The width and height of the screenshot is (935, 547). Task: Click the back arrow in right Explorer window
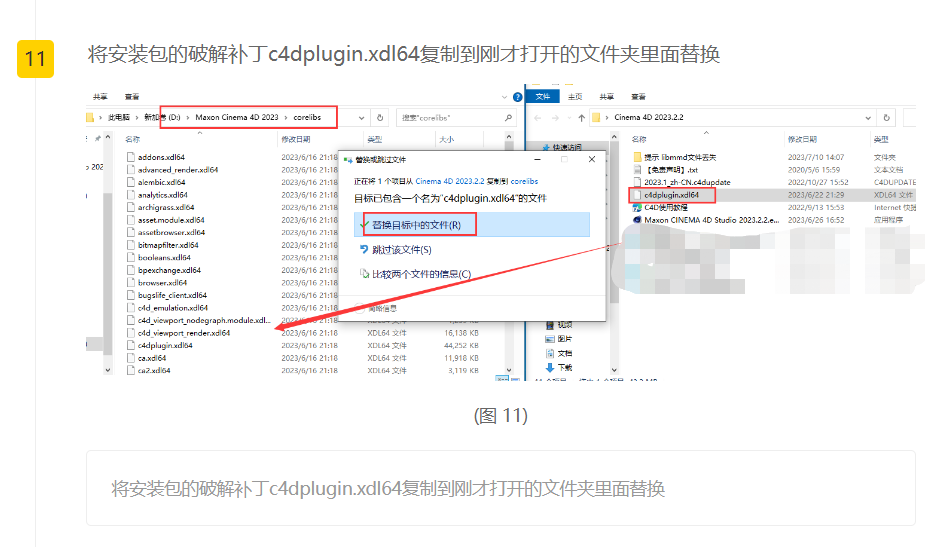[x=538, y=118]
